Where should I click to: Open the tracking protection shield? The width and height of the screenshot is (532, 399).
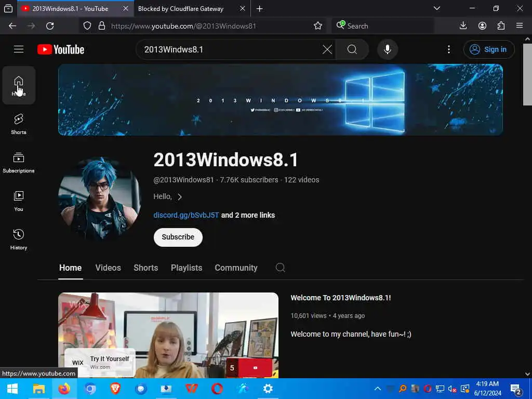click(x=87, y=26)
